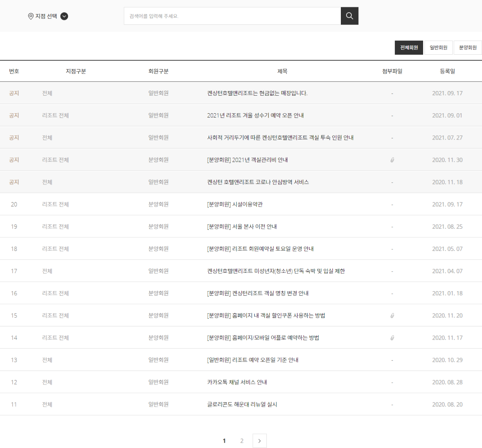Open 2021년 리조트 겨울 성수기 예약 오픈 안내

(256, 116)
